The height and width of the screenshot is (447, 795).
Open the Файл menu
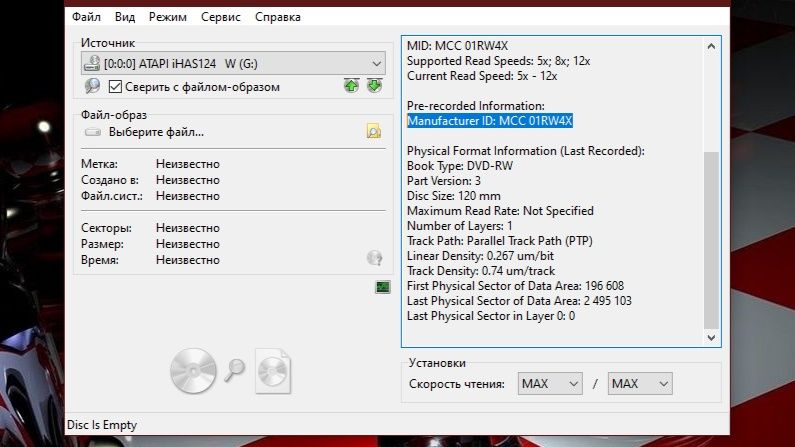86,17
